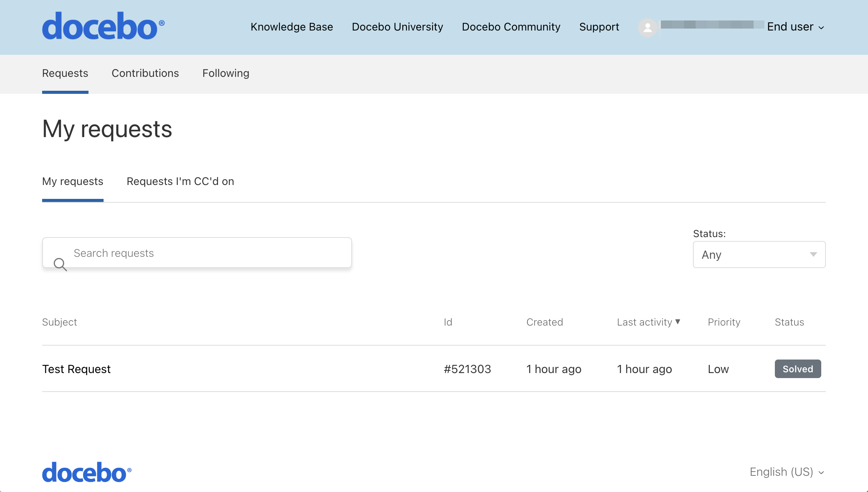The width and height of the screenshot is (868, 492).
Task: Click the Subject column header
Action: pos(60,322)
